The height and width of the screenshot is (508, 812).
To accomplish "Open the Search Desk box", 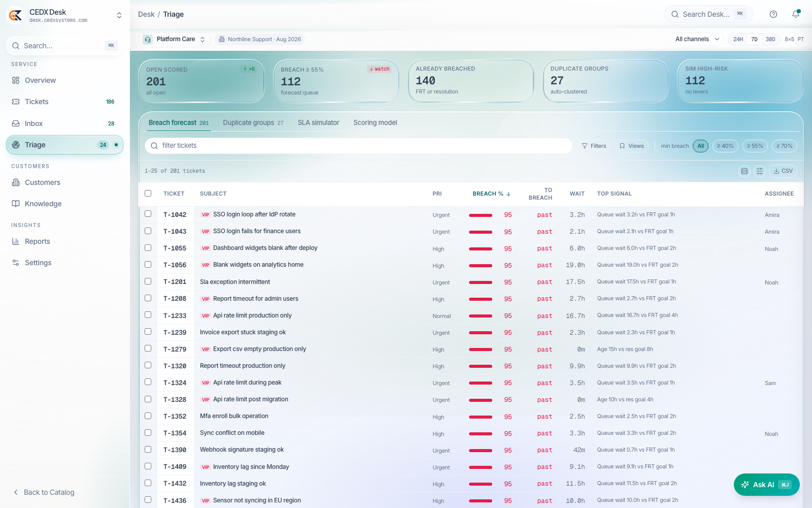I will click(x=708, y=14).
